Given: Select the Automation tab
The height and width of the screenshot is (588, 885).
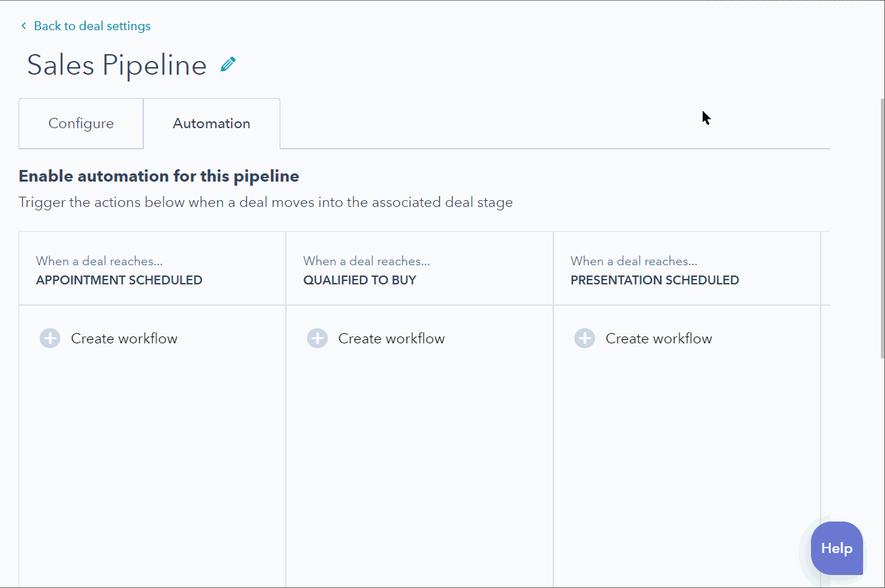Looking at the screenshot, I should point(211,124).
